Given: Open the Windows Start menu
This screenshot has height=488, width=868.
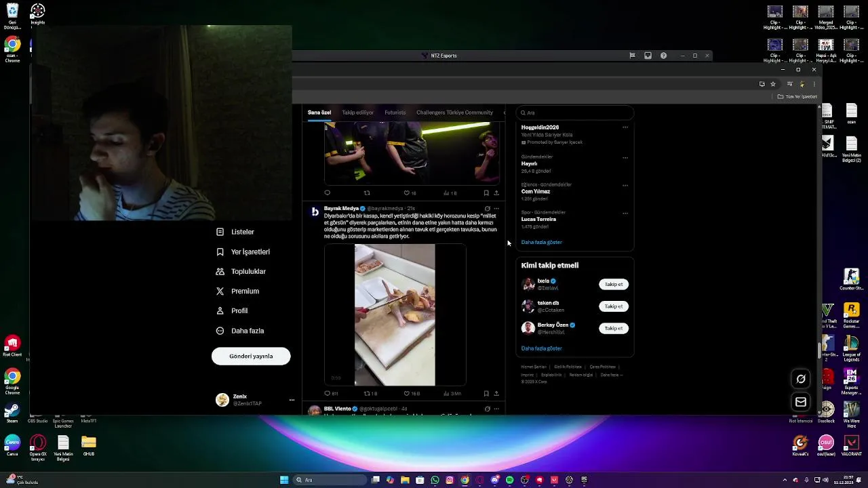Looking at the screenshot, I should [284, 480].
